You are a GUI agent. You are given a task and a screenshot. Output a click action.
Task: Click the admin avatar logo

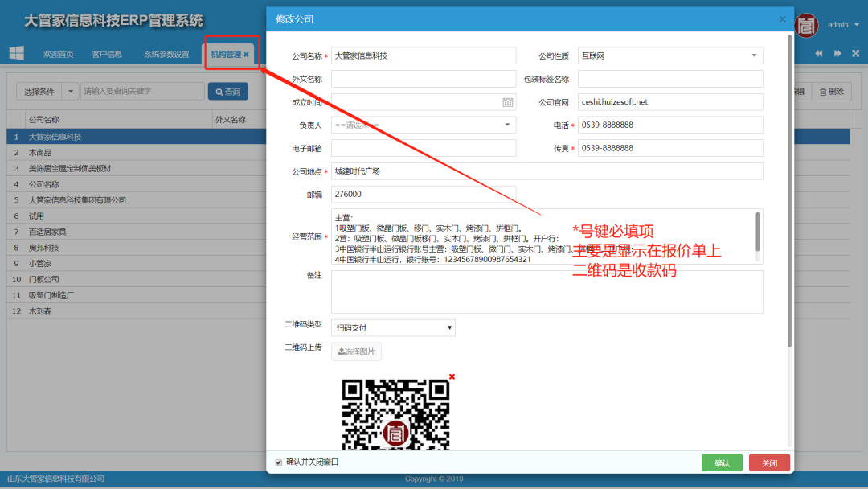point(806,25)
